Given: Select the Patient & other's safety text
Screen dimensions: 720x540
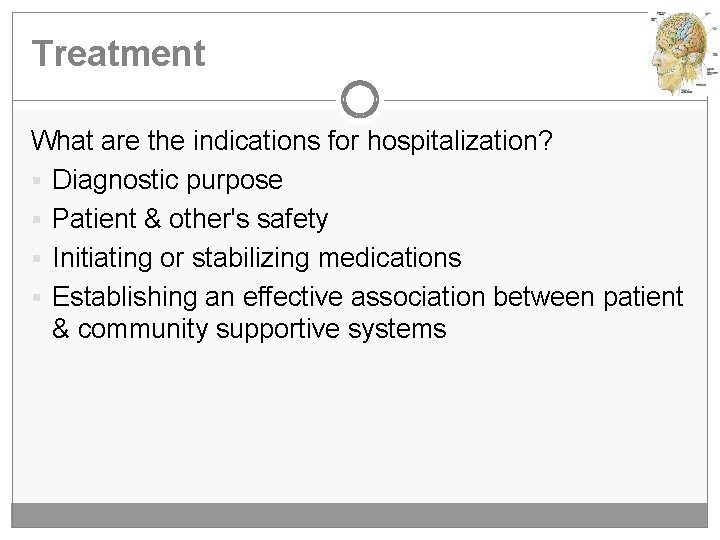Looking at the screenshot, I should (x=190, y=219).
